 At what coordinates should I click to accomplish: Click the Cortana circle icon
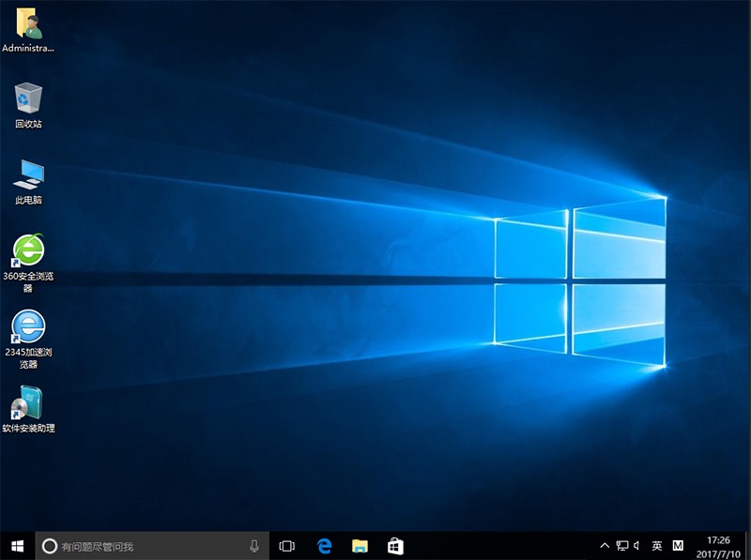click(x=50, y=546)
